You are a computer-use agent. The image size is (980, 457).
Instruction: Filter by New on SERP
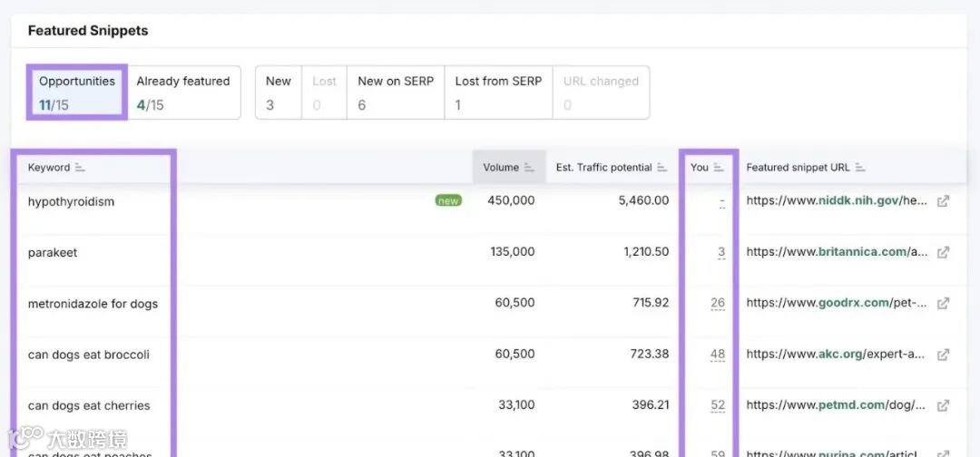(396, 92)
